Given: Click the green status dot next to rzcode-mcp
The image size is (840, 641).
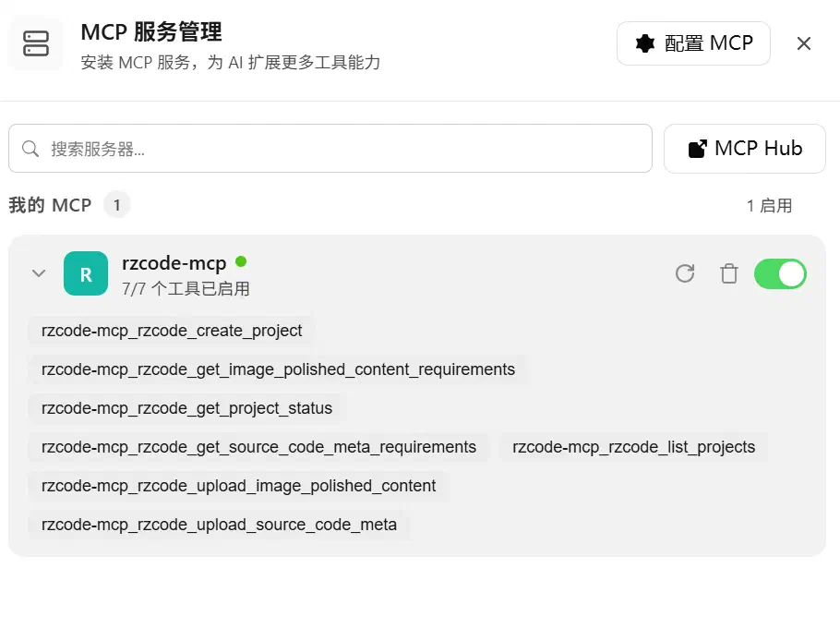Looking at the screenshot, I should point(241,261).
